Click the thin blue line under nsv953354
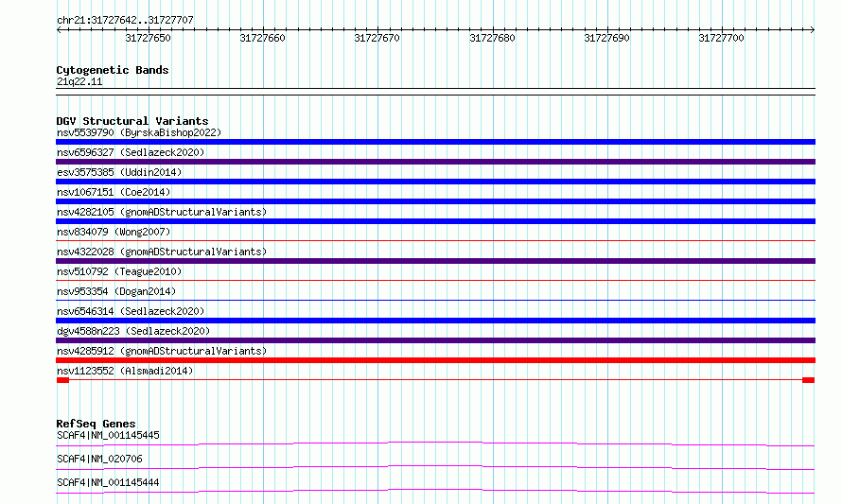 (x=435, y=301)
